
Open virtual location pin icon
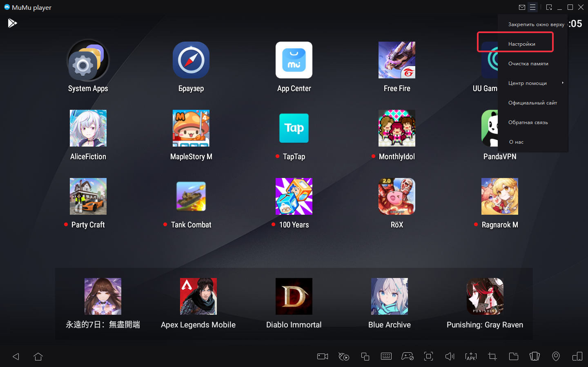(556, 356)
